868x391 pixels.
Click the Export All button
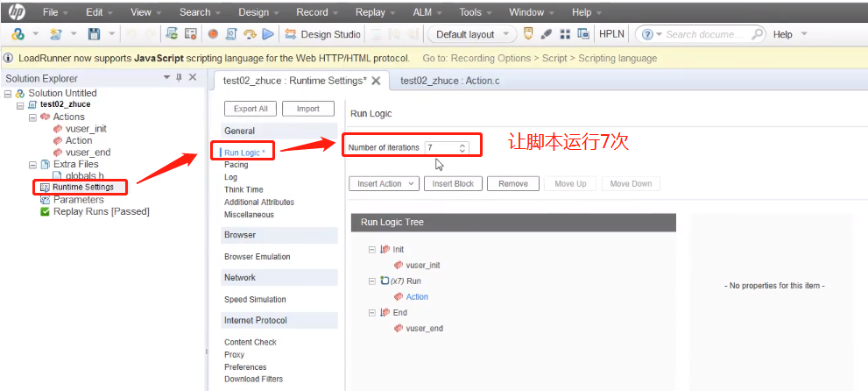[x=251, y=109]
